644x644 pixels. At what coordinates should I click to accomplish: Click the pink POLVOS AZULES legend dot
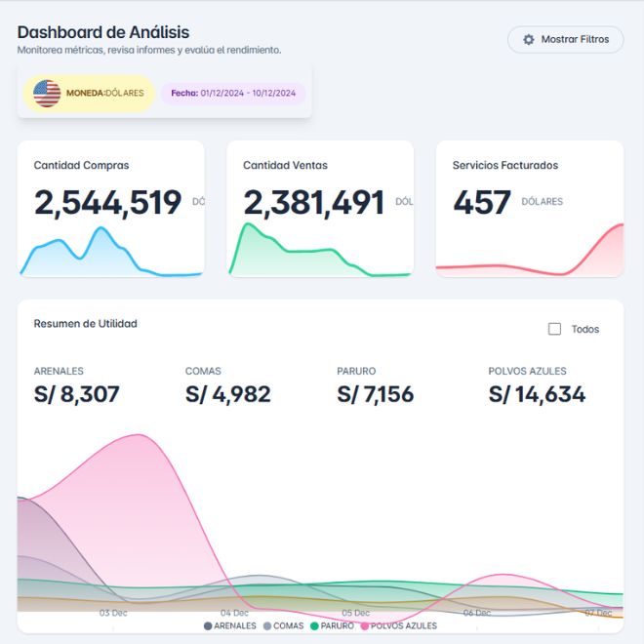(x=365, y=625)
